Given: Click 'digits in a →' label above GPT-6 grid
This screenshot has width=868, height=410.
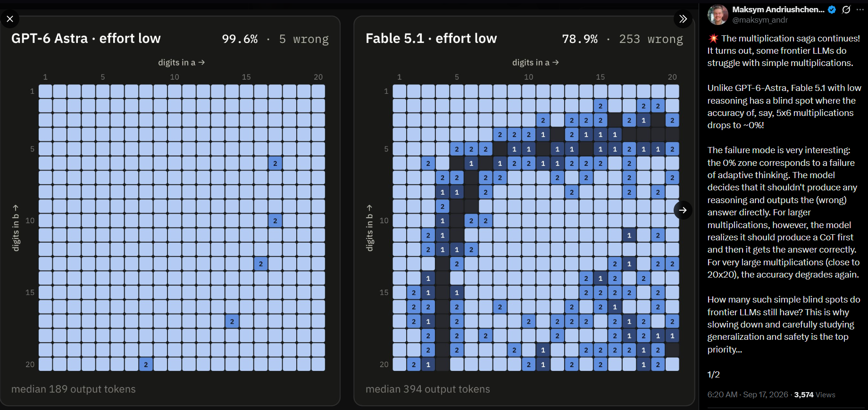Looking at the screenshot, I should tap(181, 62).
